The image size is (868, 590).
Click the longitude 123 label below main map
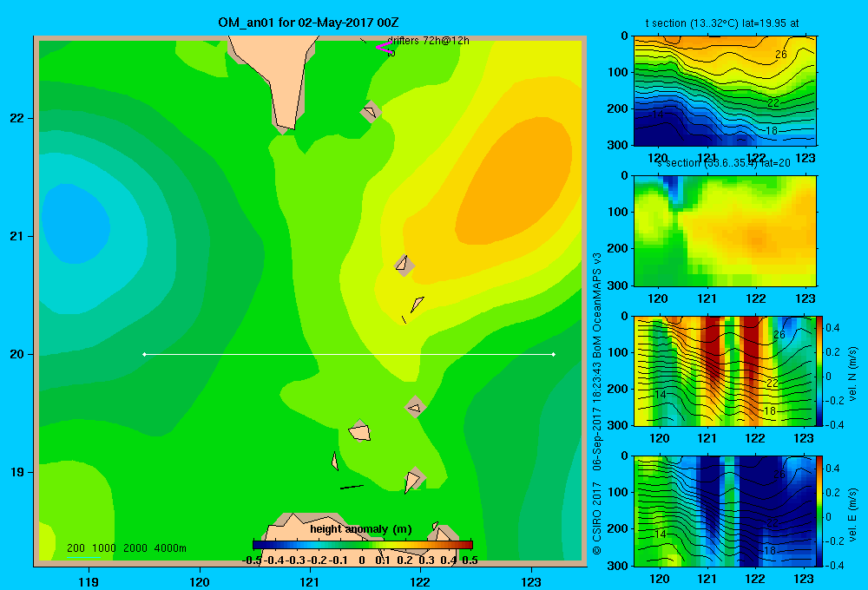(x=531, y=582)
